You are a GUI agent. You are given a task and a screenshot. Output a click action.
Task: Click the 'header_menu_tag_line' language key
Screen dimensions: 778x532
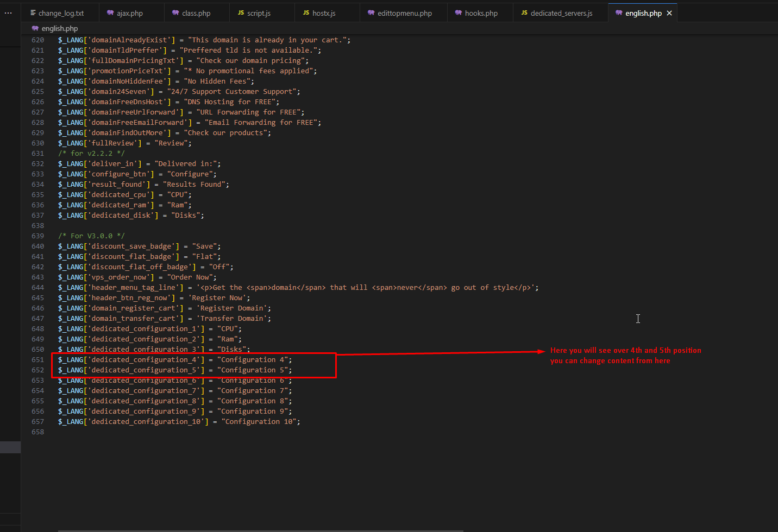[x=134, y=287]
